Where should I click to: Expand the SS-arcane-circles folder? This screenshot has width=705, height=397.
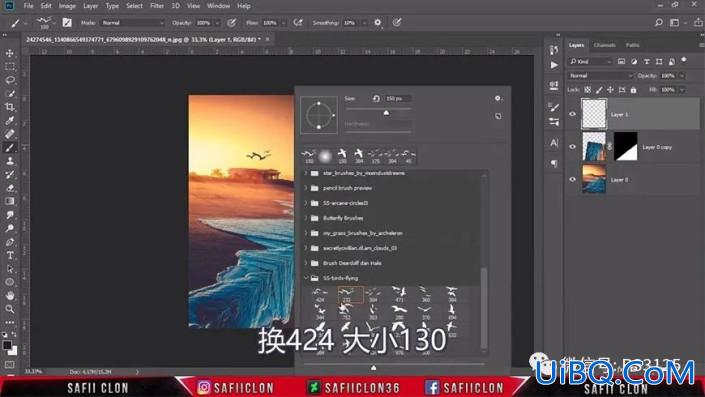coord(306,203)
